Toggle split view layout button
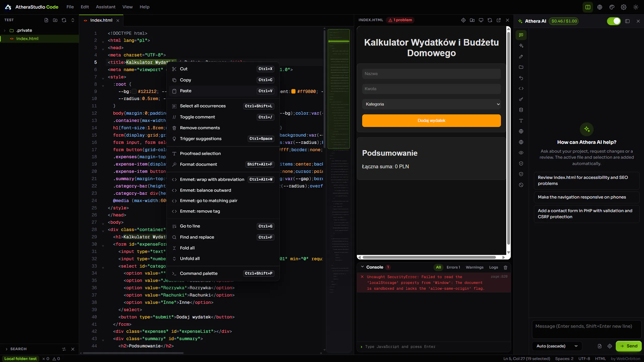 tap(588, 7)
